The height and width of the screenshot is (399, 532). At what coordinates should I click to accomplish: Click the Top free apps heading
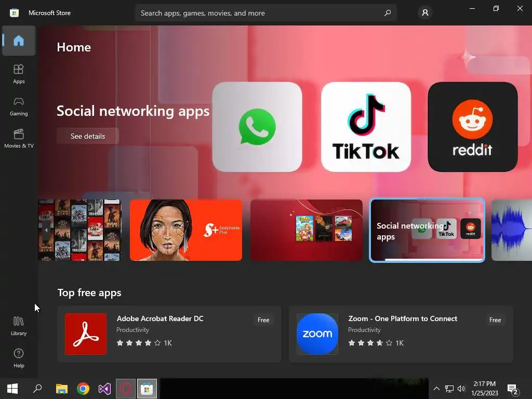click(x=89, y=292)
